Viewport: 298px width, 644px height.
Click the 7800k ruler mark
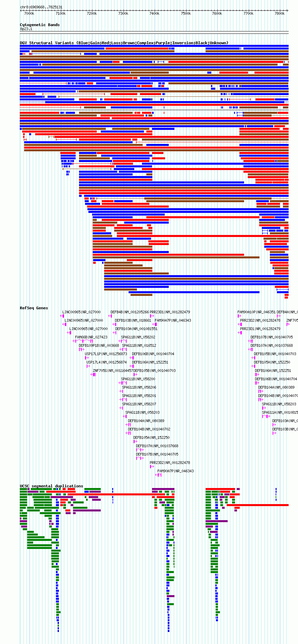(x=280, y=13)
